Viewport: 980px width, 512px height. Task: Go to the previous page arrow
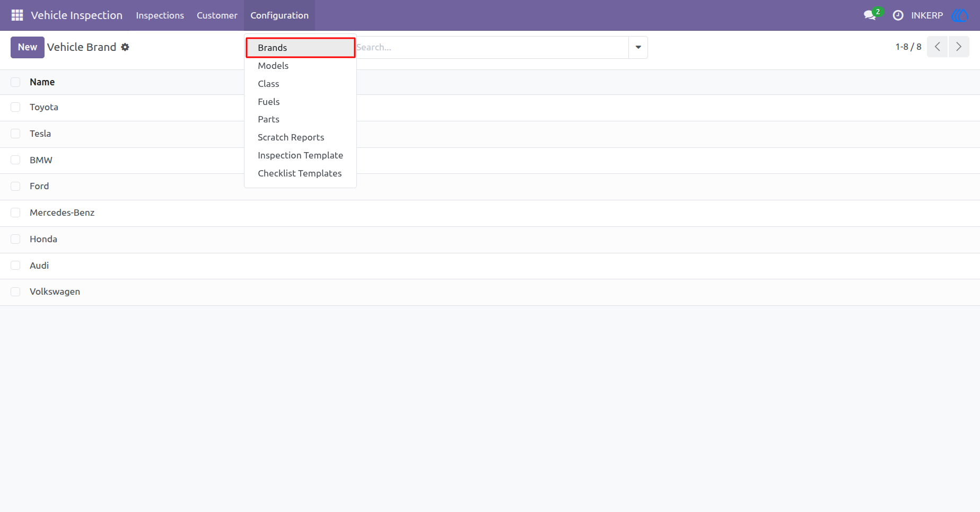(x=937, y=47)
